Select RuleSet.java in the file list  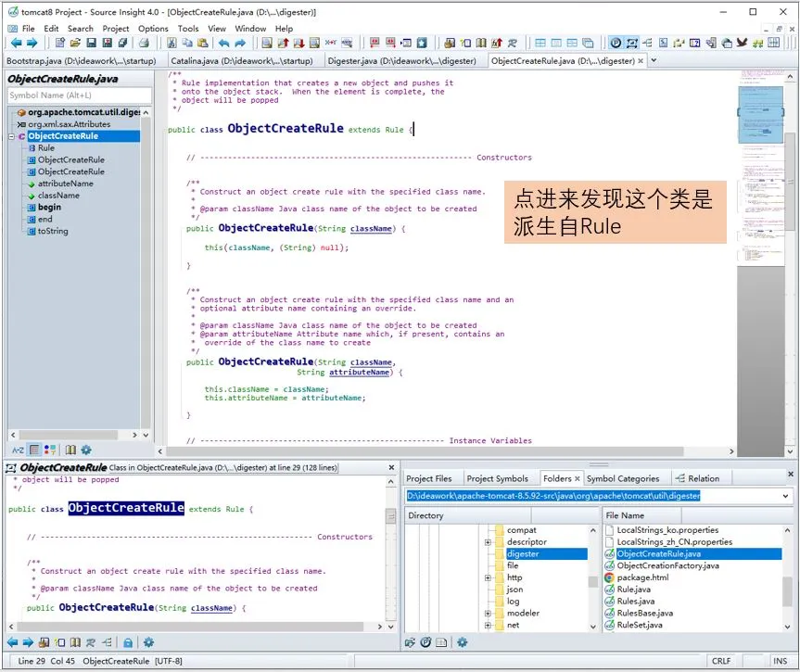point(640,625)
